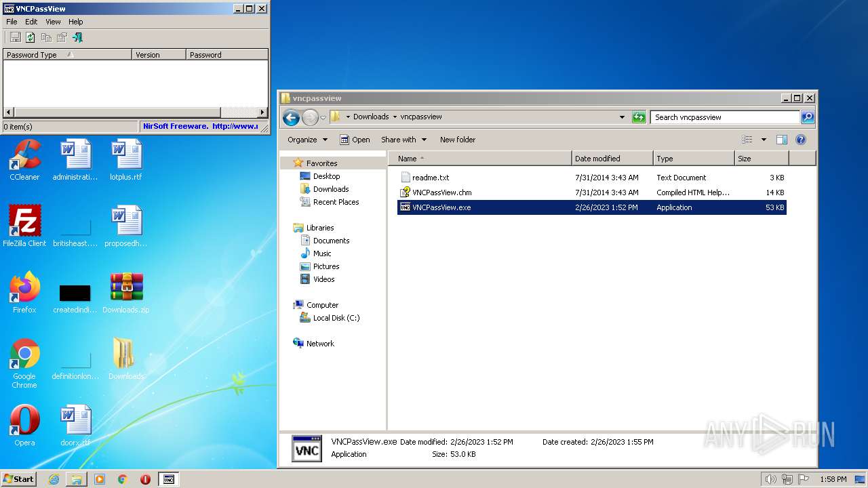The height and width of the screenshot is (488, 868).
Task: Click right arrow of VNCPassView horizontal scrollbar
Action: tap(262, 113)
